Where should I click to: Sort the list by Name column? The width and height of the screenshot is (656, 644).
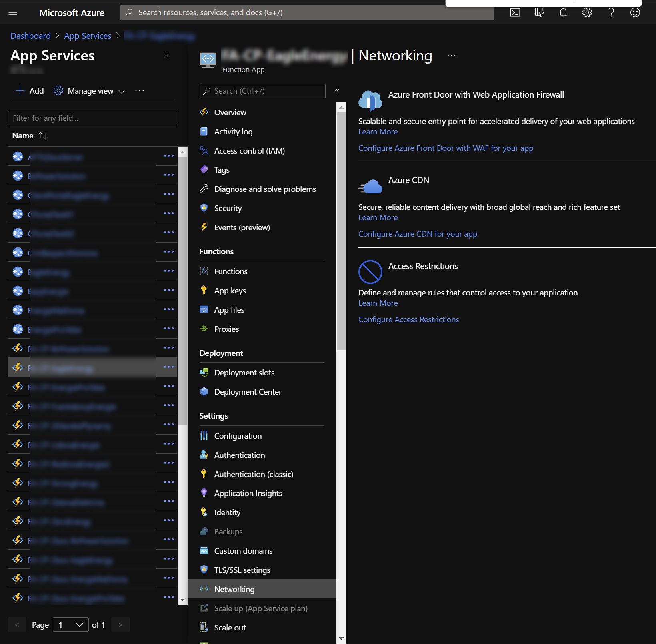pos(30,136)
